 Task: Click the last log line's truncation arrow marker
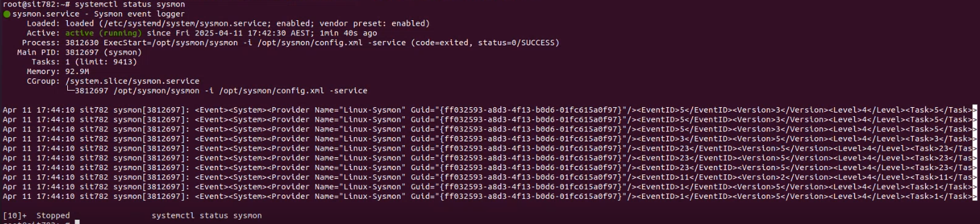pos(975,196)
